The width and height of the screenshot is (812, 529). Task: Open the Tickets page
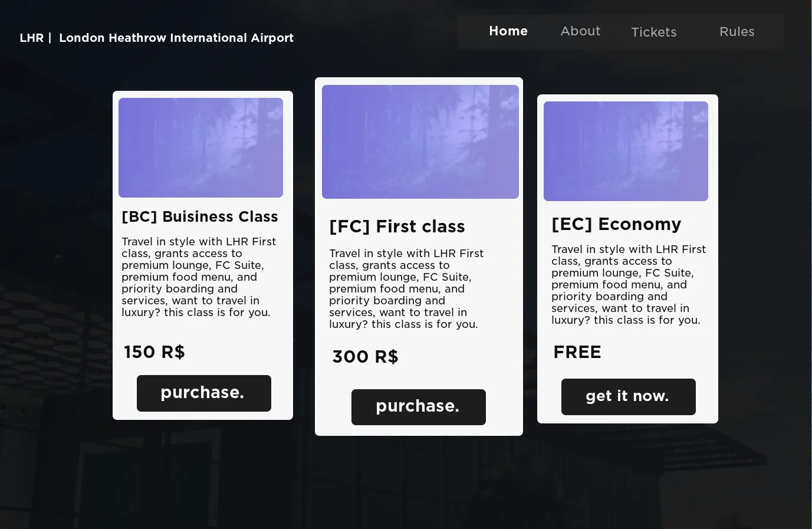(x=653, y=32)
